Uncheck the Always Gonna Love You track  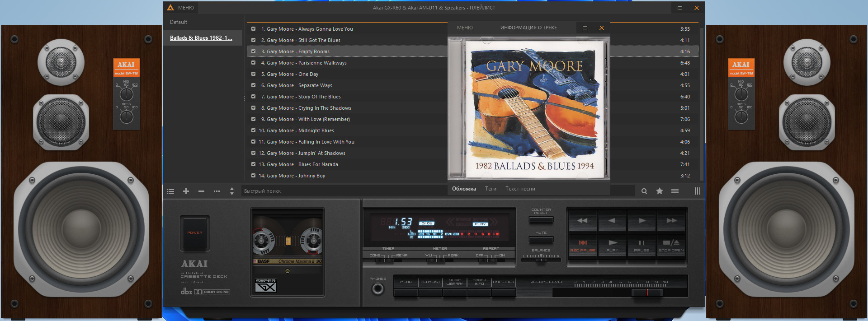click(x=253, y=28)
